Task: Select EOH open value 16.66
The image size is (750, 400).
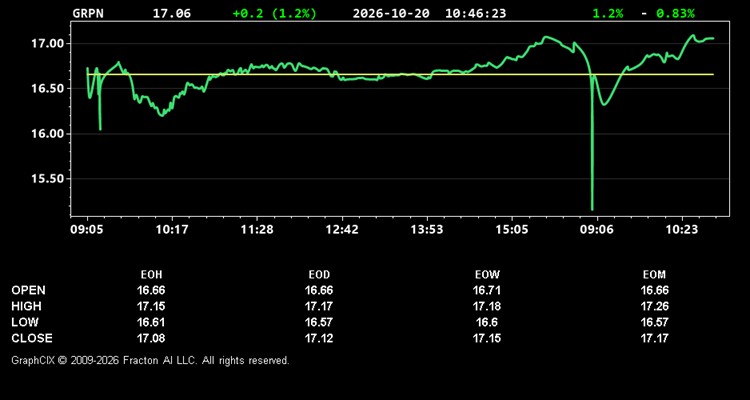Action: pyautogui.click(x=151, y=290)
